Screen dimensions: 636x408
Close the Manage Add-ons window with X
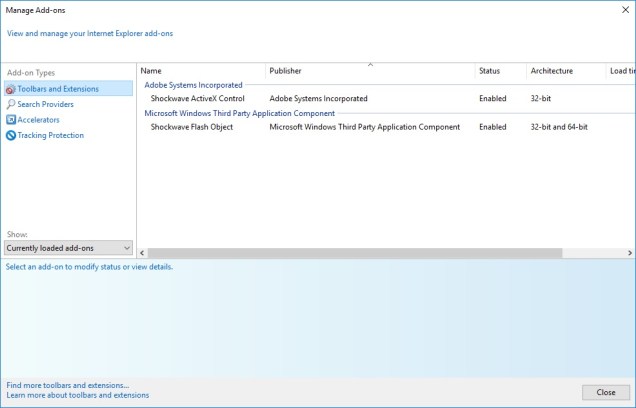click(x=621, y=10)
